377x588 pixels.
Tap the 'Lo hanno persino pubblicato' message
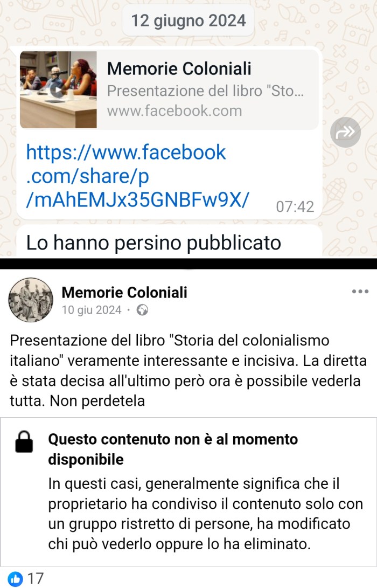pyautogui.click(x=153, y=242)
